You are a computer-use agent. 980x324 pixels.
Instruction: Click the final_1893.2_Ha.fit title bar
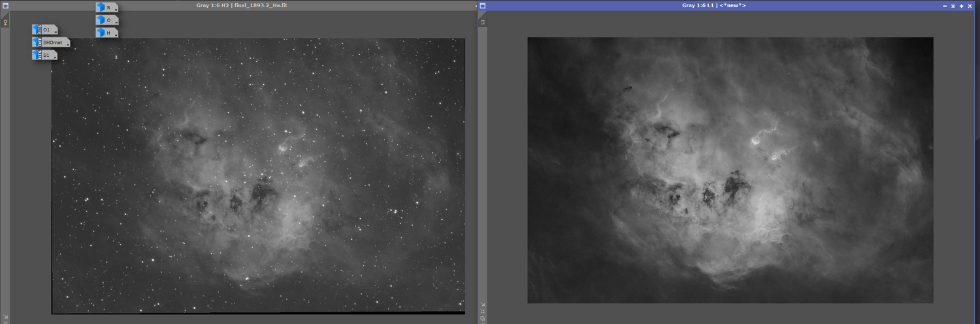[238, 5]
